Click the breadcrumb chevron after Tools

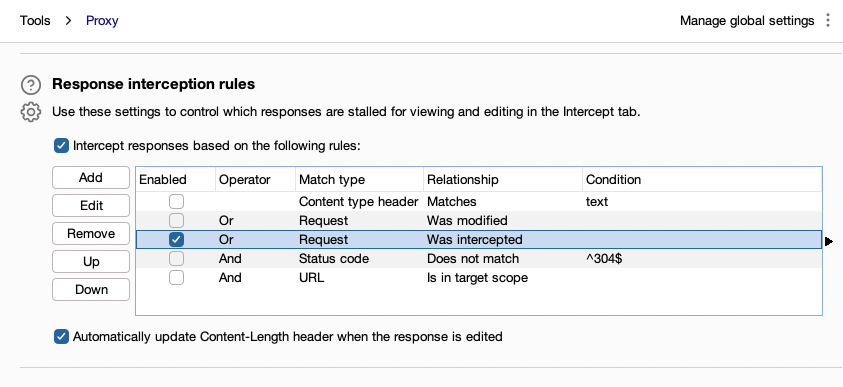click(x=68, y=21)
